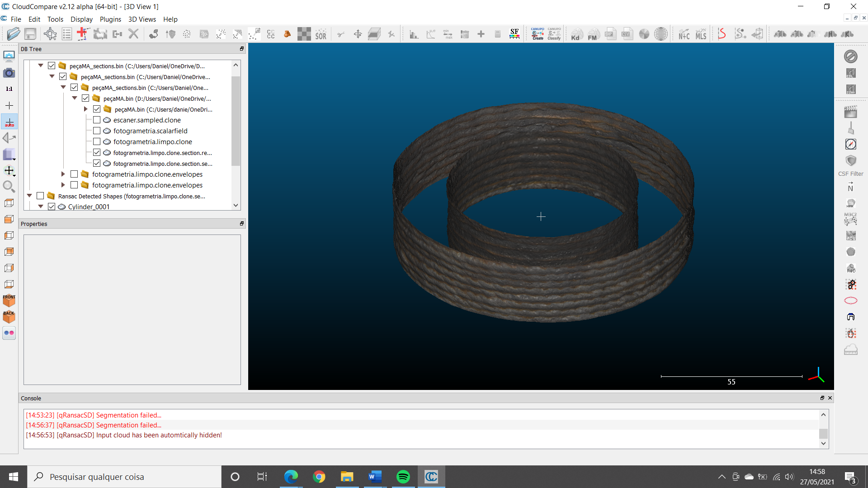This screenshot has width=868, height=488.
Task: Apply the SOR noise filter tool
Action: pyautogui.click(x=321, y=33)
